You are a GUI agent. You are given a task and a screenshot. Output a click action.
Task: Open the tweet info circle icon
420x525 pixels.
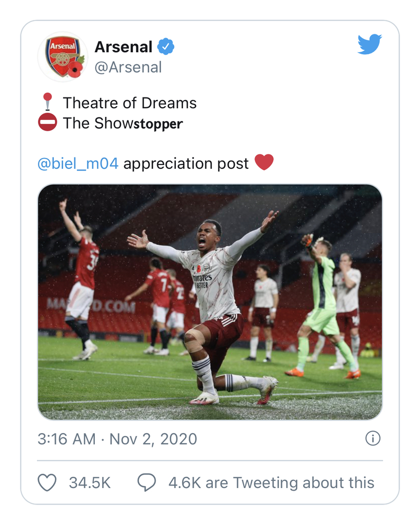[x=373, y=438]
